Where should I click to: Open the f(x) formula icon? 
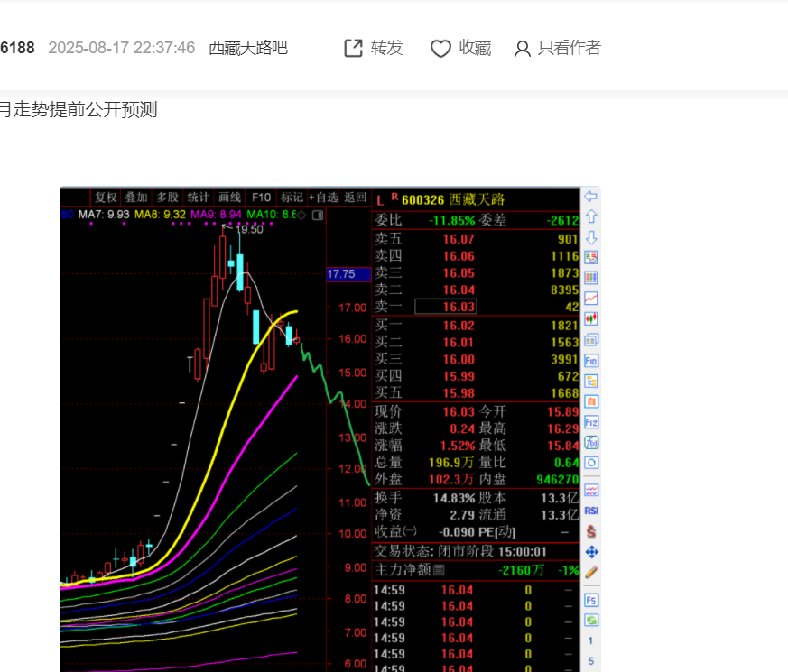tap(591, 443)
